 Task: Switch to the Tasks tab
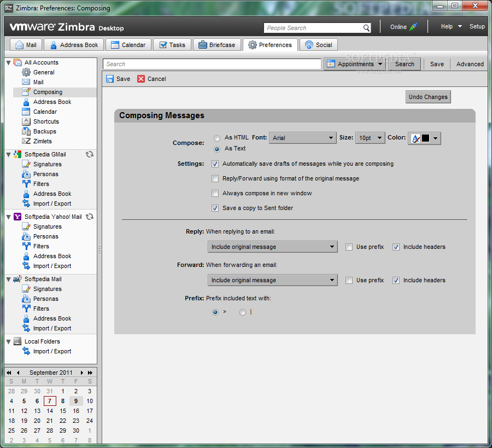click(172, 45)
